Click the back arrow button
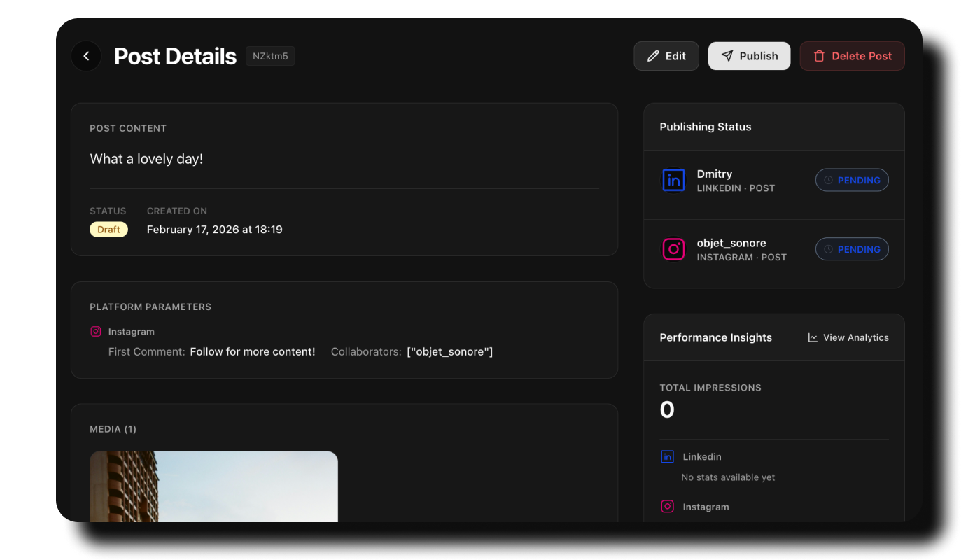This screenshot has width=980, height=560. click(86, 56)
